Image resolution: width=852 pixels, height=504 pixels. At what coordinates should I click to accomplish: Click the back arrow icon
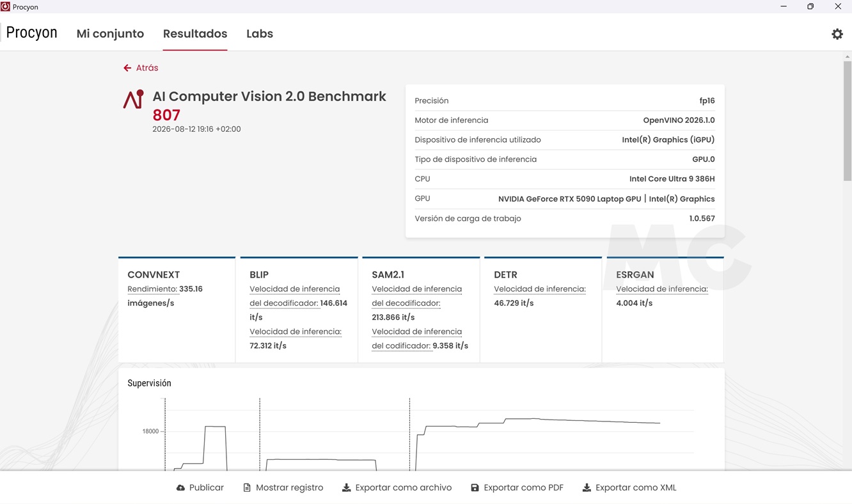click(x=127, y=68)
